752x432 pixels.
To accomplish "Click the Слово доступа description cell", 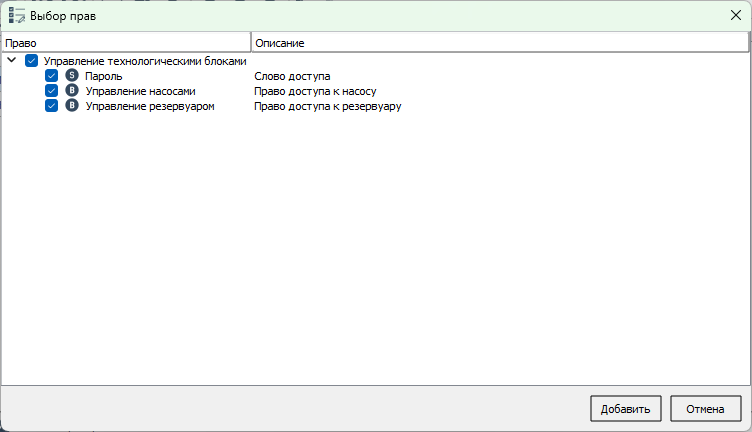I will coord(292,76).
